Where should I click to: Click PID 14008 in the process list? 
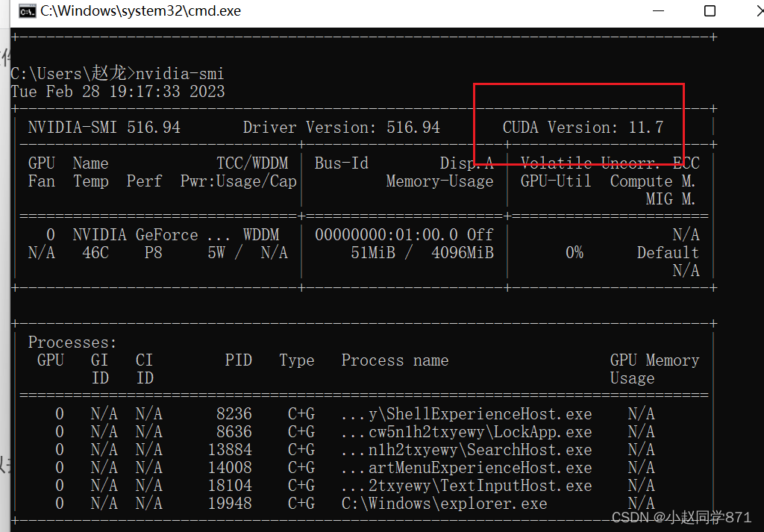[230, 468]
